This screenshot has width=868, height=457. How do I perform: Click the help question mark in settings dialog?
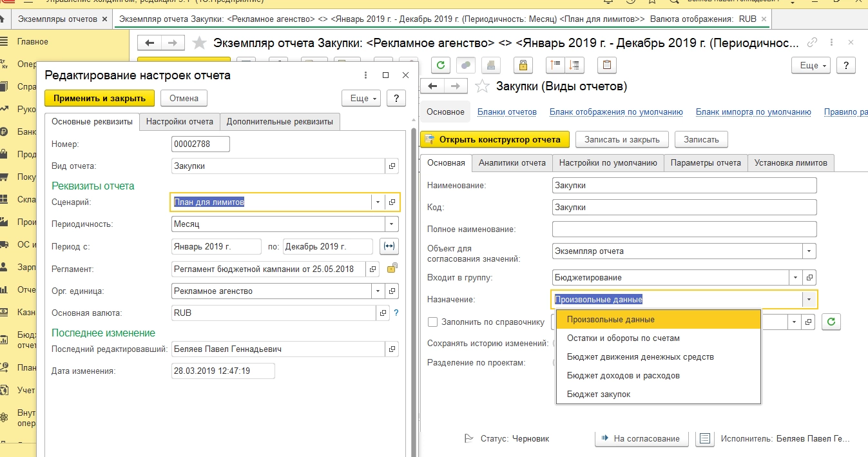pos(396,98)
